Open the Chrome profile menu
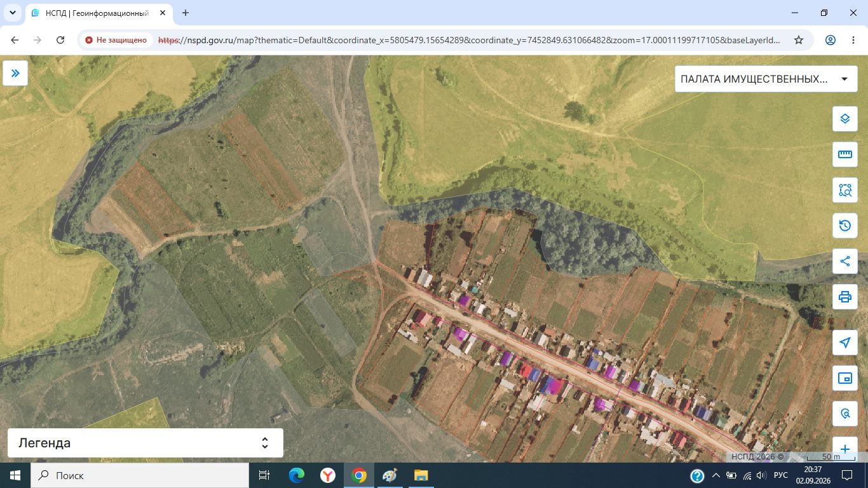This screenshot has height=488, width=868. point(831,40)
